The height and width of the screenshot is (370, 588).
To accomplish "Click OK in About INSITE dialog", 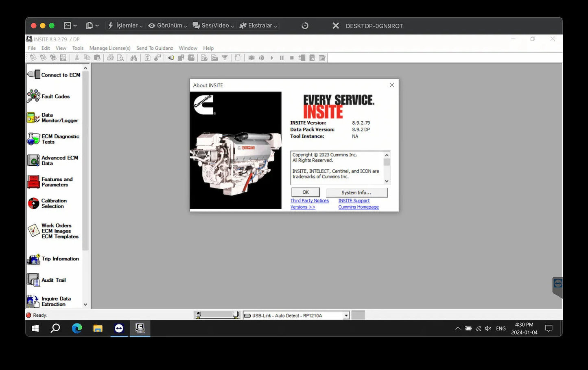I will pos(306,192).
